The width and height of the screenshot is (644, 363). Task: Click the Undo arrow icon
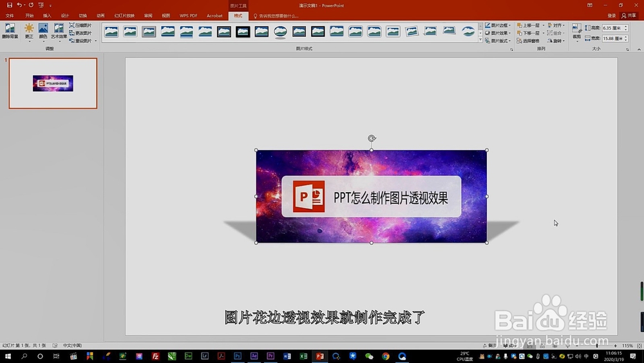[19, 5]
